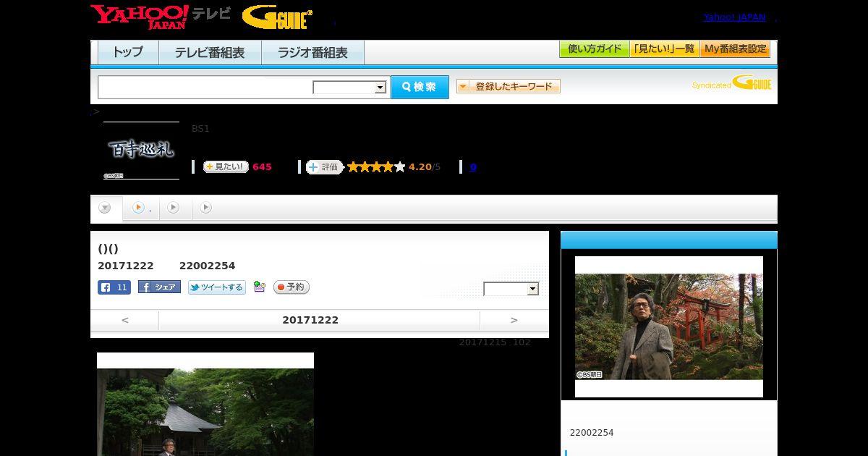
Task: Open the 百寺巡礼 program logo thumbnail
Action: point(142,151)
